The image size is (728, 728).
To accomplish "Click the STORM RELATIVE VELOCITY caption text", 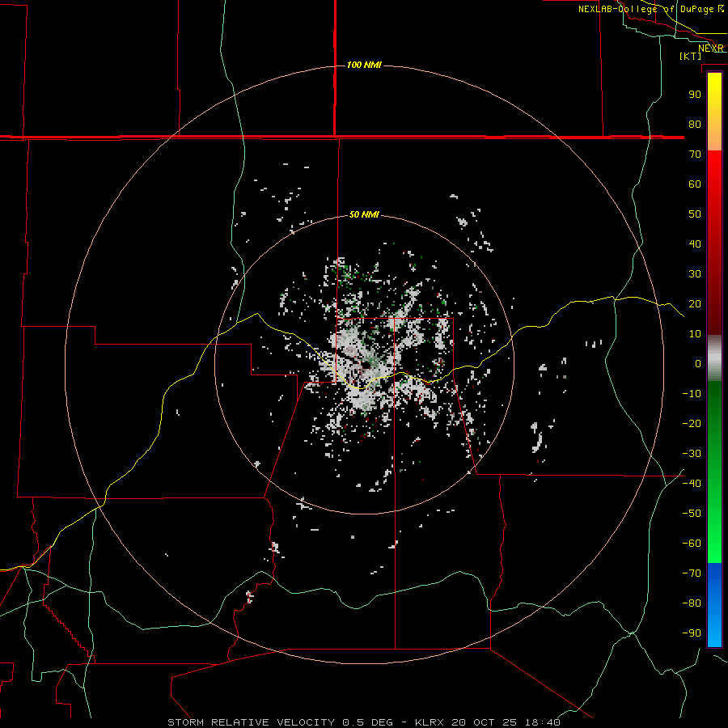I will tap(251, 722).
